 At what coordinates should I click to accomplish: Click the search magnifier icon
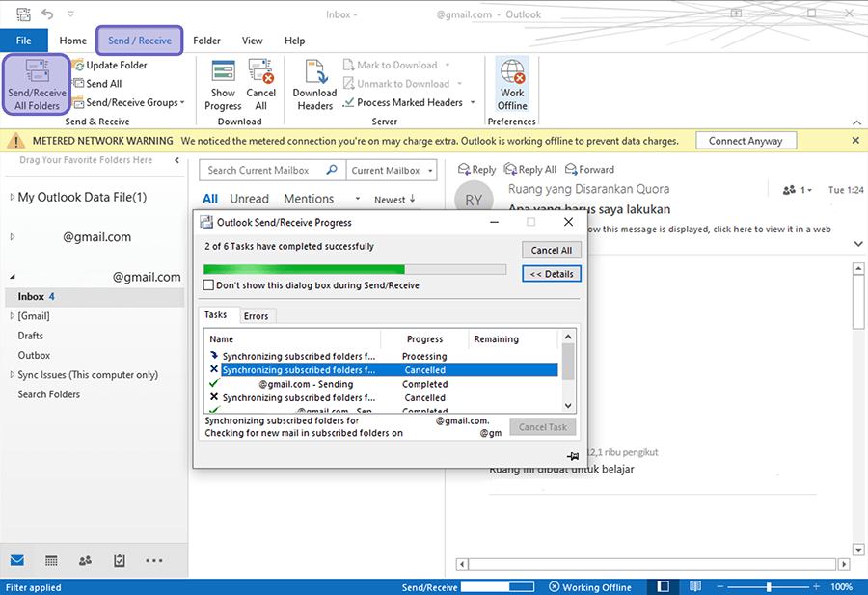(x=332, y=170)
